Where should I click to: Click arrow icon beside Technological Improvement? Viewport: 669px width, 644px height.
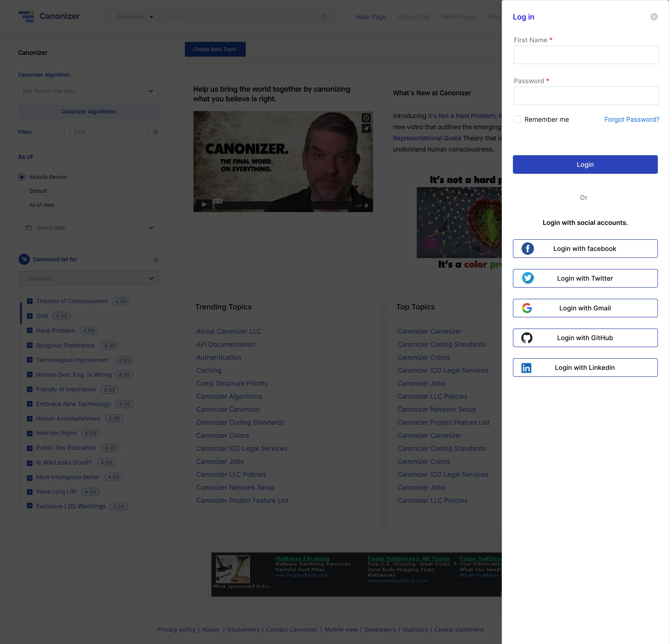30,360
